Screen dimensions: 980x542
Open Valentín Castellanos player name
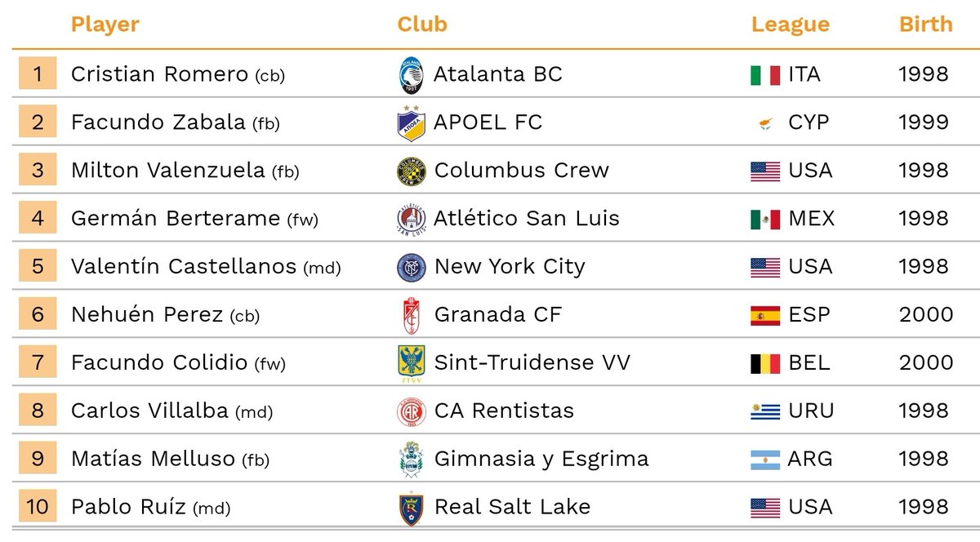(184, 267)
